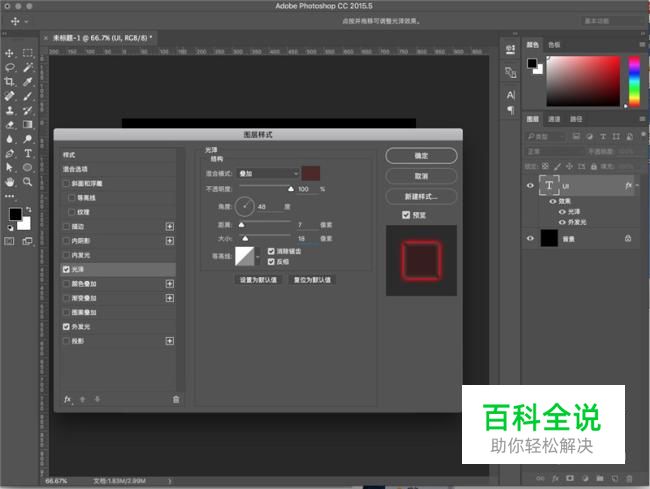The width and height of the screenshot is (650, 489).
Task: Toggle 外发光 effect eye in Layers panel
Action: click(562, 222)
